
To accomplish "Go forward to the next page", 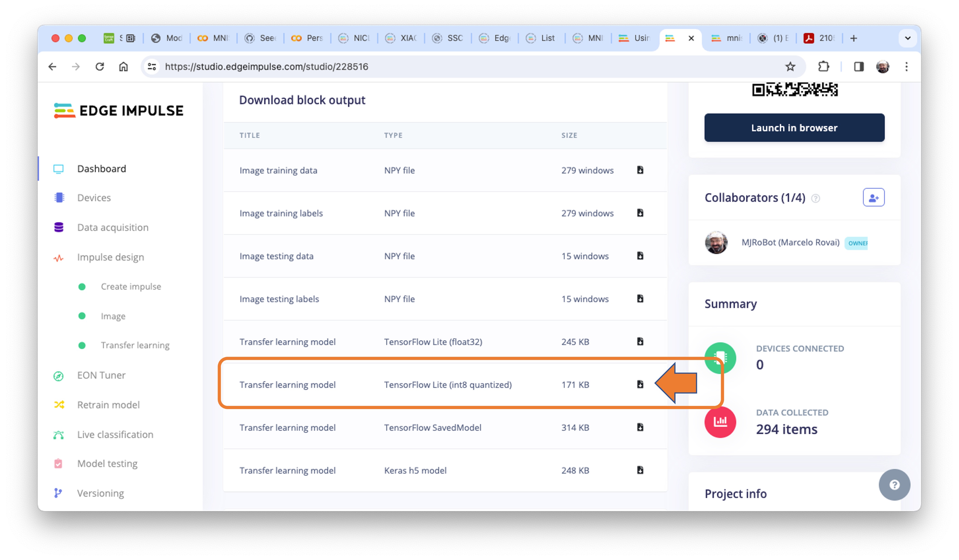I will (x=76, y=67).
